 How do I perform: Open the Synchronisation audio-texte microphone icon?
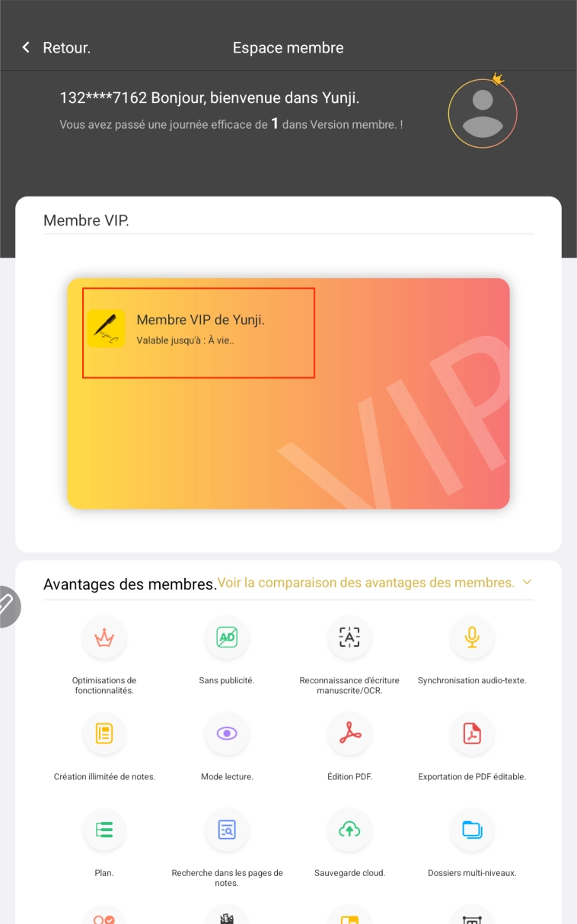pyautogui.click(x=472, y=638)
